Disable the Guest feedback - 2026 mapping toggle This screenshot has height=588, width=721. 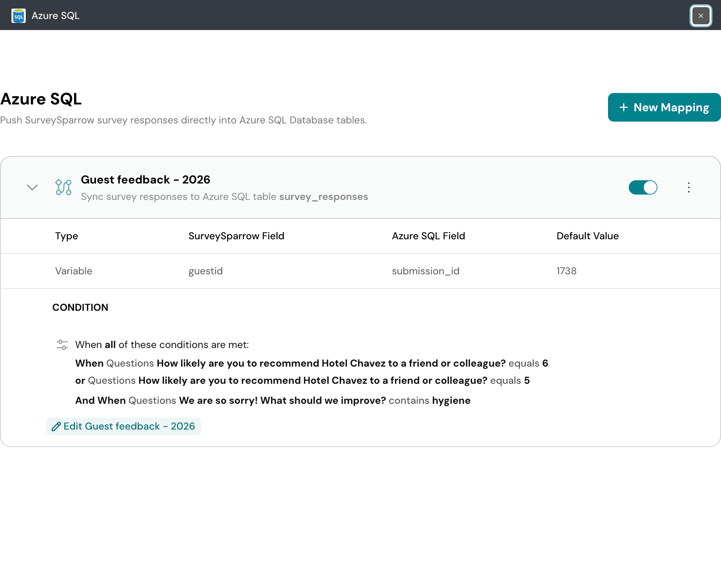(643, 187)
